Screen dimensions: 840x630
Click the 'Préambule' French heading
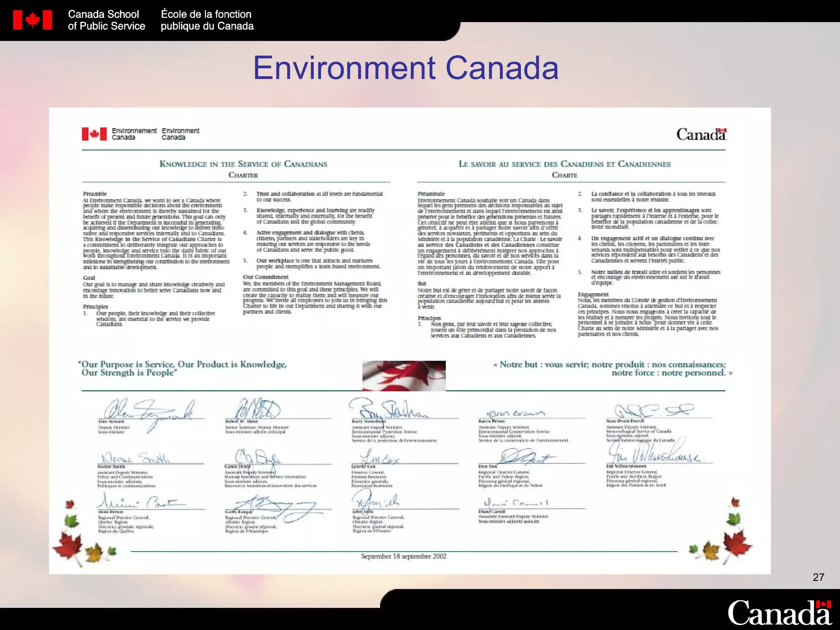coord(431,194)
